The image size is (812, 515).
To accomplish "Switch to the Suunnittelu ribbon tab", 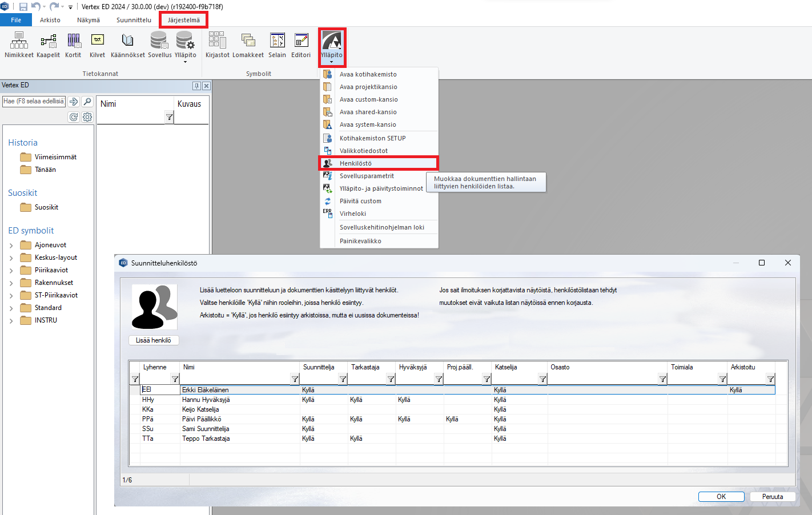I will tap(134, 20).
